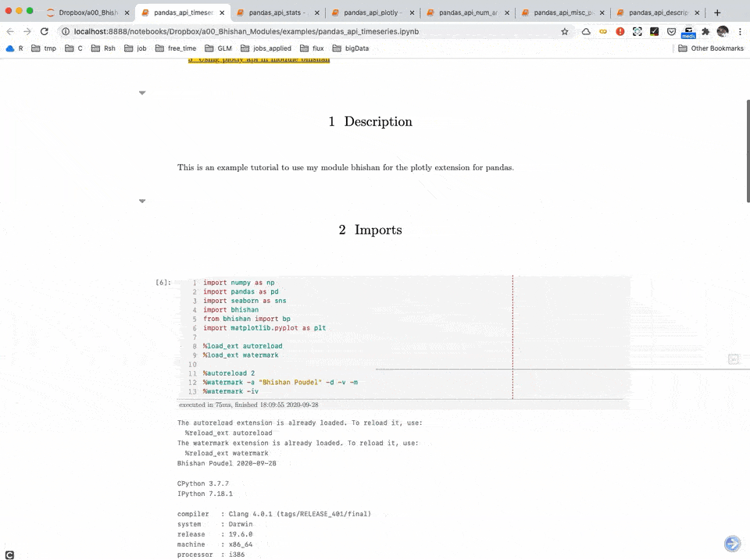Bookmark this page with the star icon
The width and height of the screenshot is (750, 560).
click(564, 31)
